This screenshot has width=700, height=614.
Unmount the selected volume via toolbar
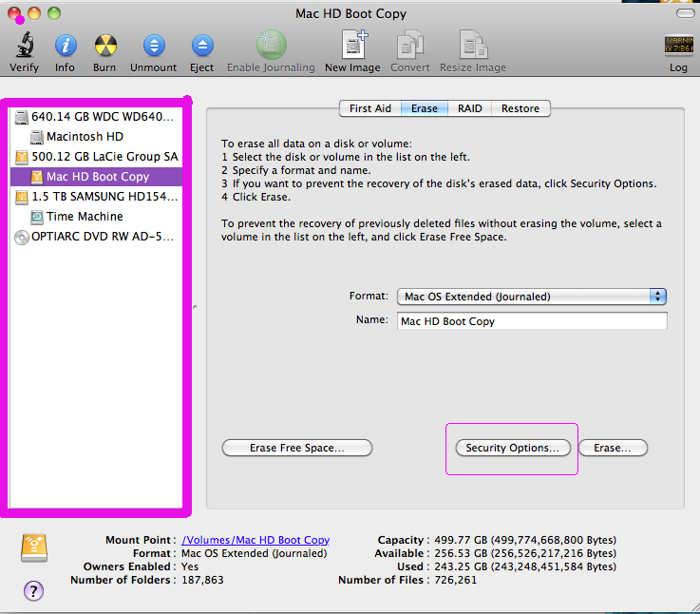pyautogui.click(x=154, y=46)
